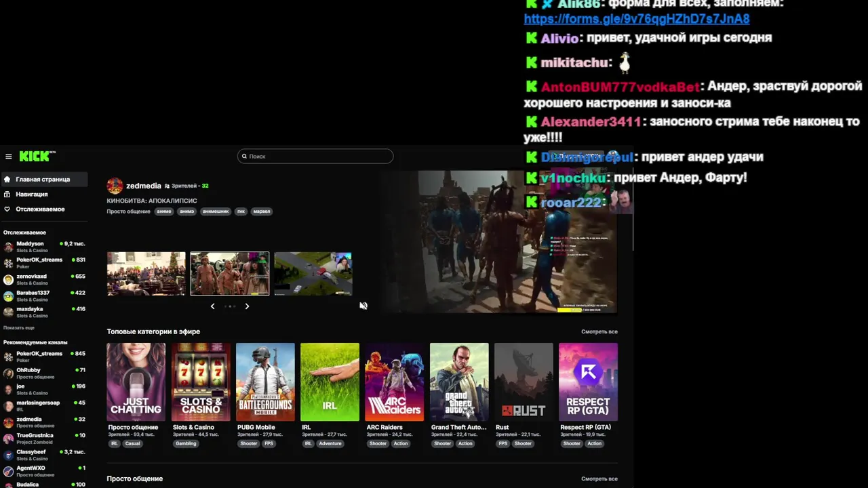This screenshot has width=868, height=488.
Task: Select the анимешник tag
Action: (x=216, y=211)
